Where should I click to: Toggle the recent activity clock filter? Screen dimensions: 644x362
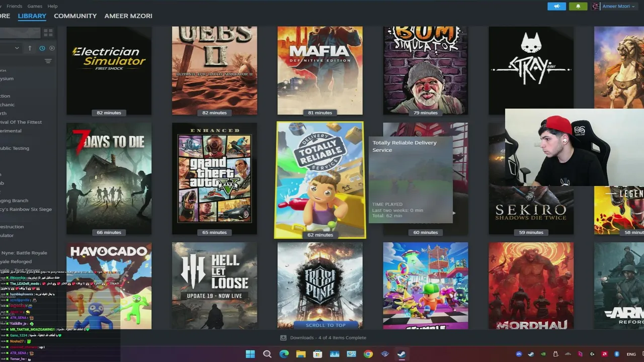42,48
